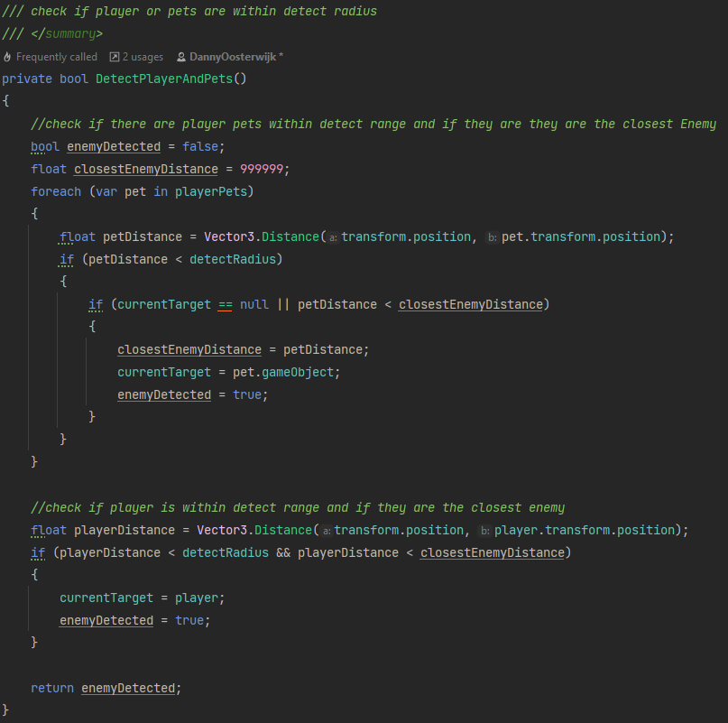Click the comment about player pets within detect range
The width and height of the screenshot is (728, 723).
pos(373,124)
